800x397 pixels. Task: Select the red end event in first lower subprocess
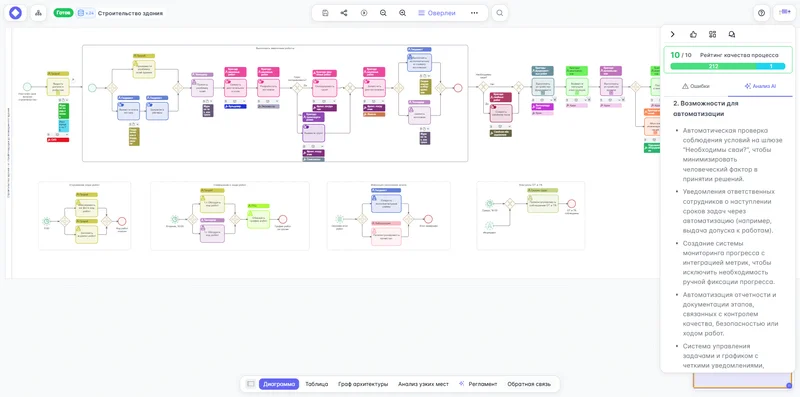tap(121, 221)
